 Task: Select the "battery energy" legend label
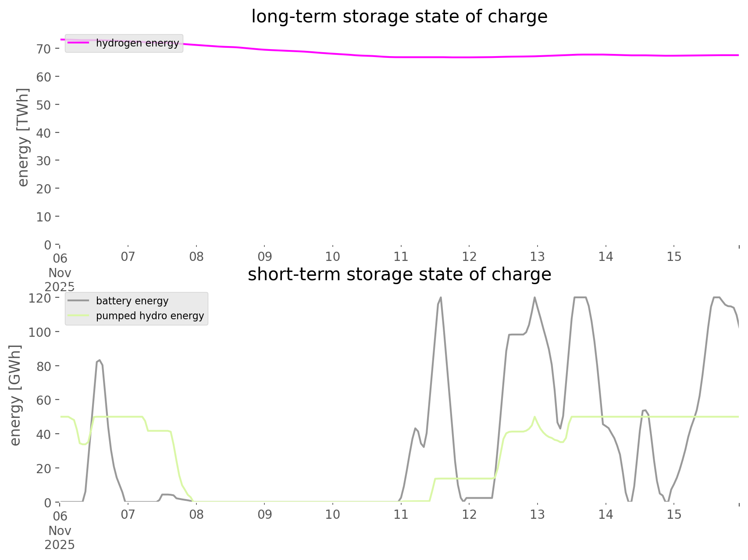coord(132,301)
